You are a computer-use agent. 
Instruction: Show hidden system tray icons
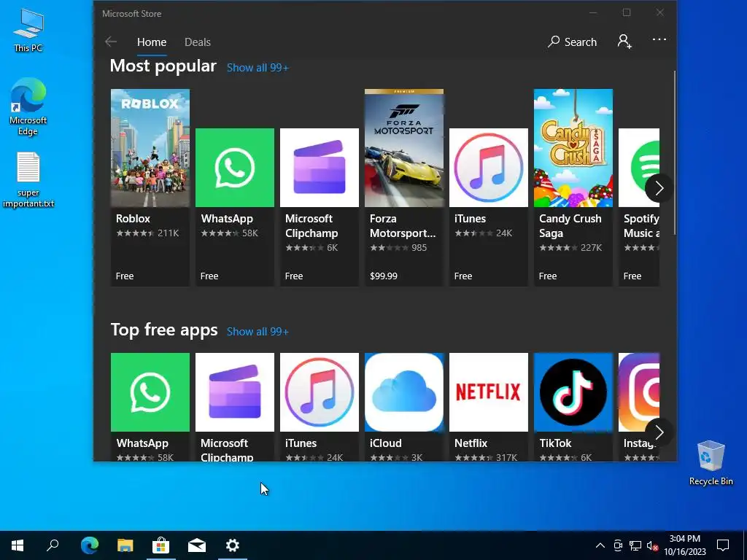point(600,545)
